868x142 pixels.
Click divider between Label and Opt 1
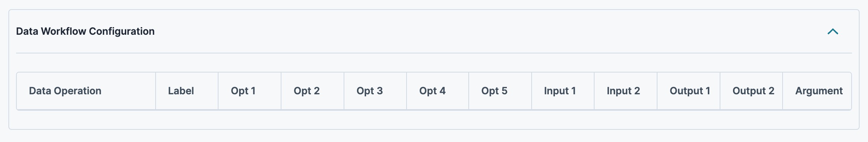click(218, 91)
